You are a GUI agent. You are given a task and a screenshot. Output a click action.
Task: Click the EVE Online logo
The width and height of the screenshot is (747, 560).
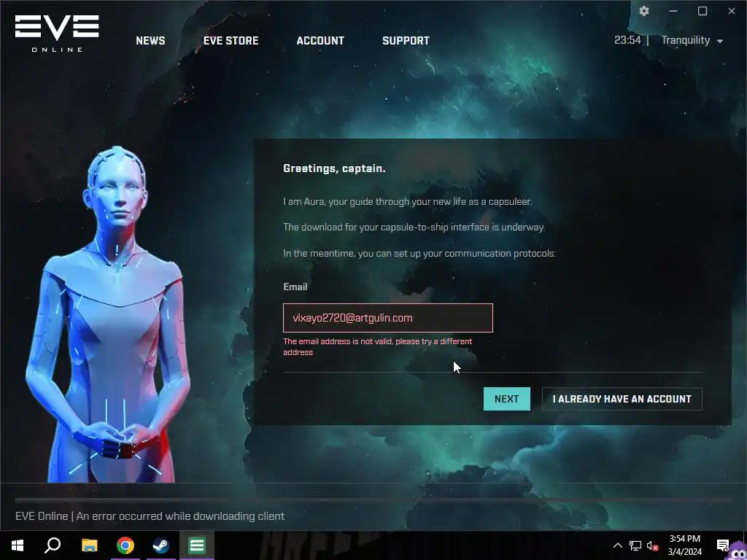click(x=57, y=34)
